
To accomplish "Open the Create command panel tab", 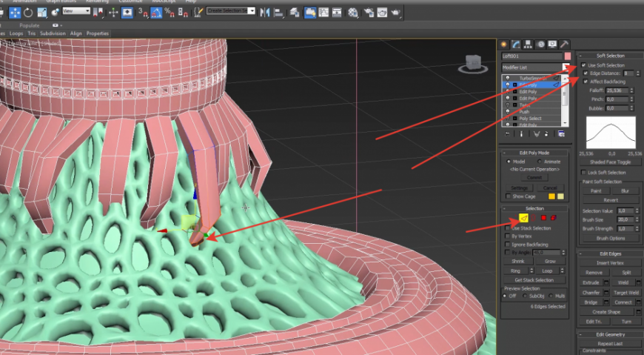I will pyautogui.click(x=504, y=44).
